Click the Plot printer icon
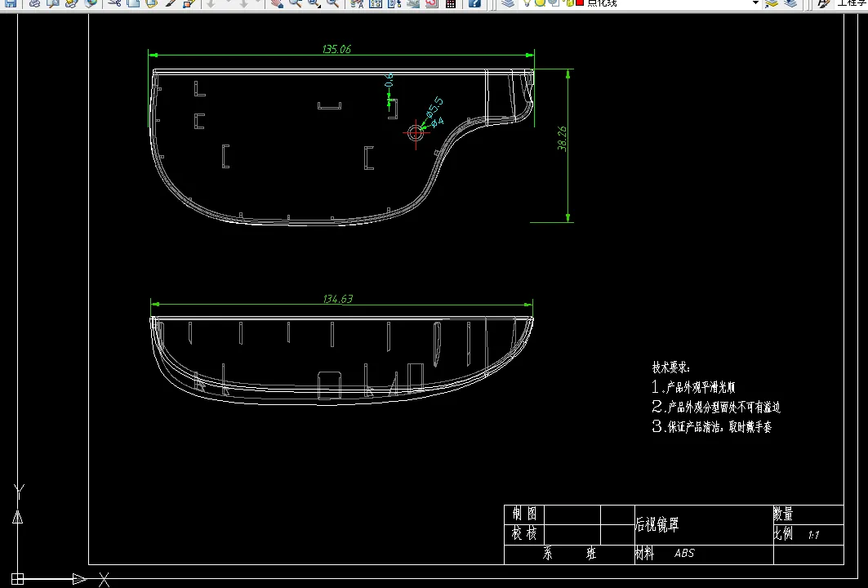The image size is (868, 588). coord(34,2)
